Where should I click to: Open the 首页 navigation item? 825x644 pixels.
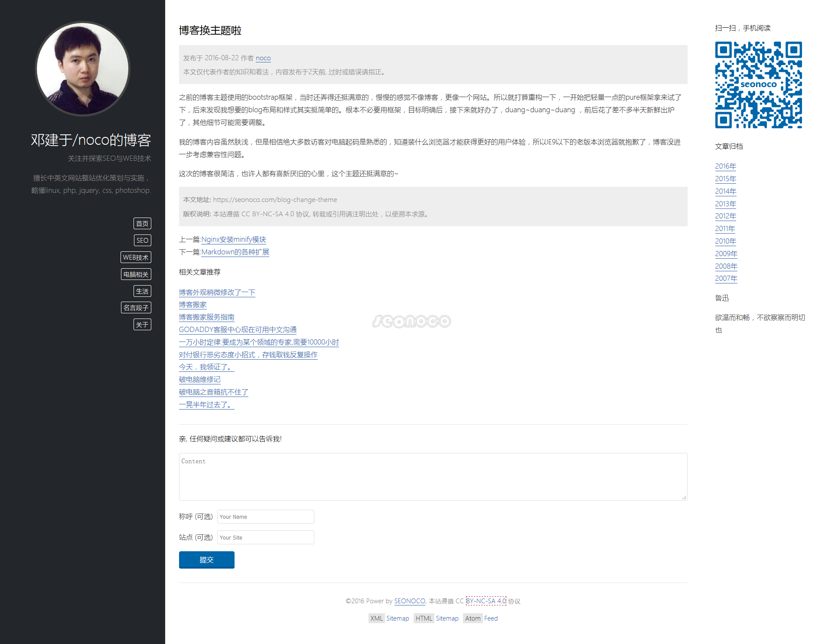click(142, 224)
